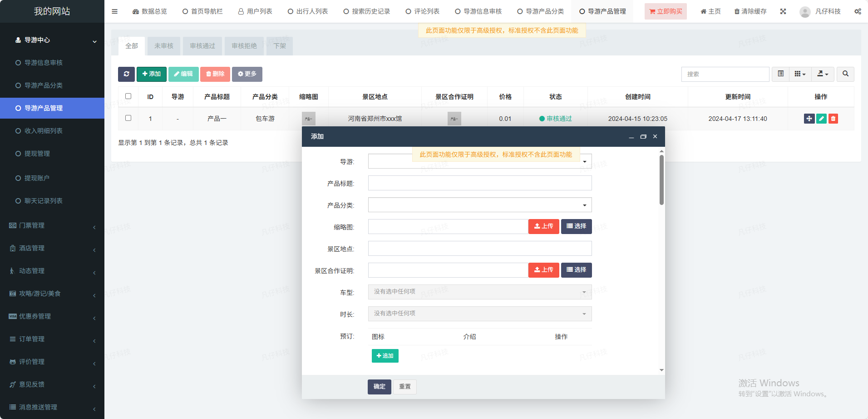Click the table list view toggle icon
Viewport: 868px width, 419px height.
tap(780, 74)
